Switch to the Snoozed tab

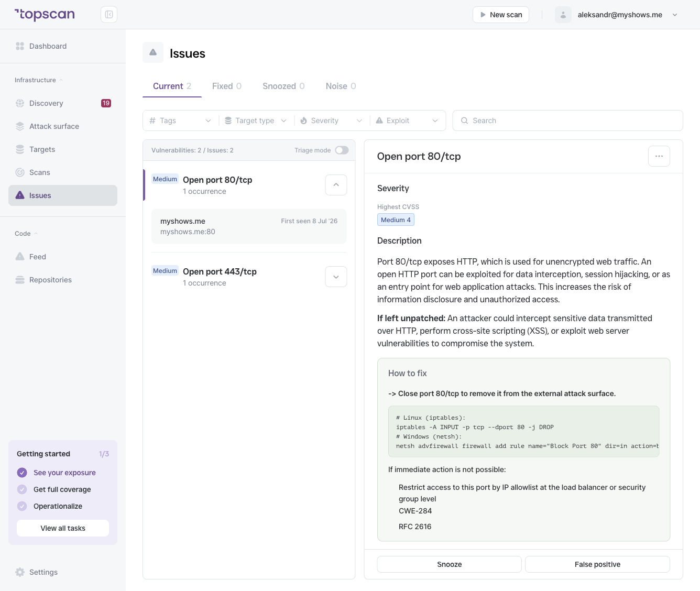tap(283, 86)
